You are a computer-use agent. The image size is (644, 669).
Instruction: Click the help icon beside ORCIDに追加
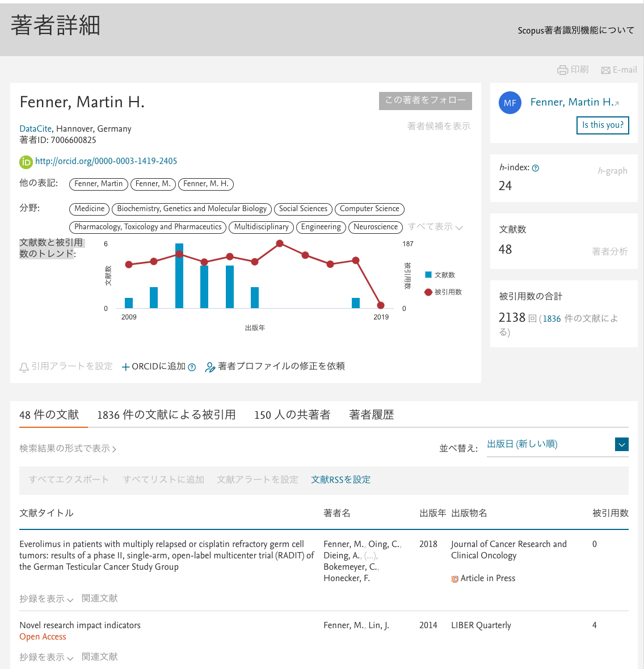[x=192, y=367]
